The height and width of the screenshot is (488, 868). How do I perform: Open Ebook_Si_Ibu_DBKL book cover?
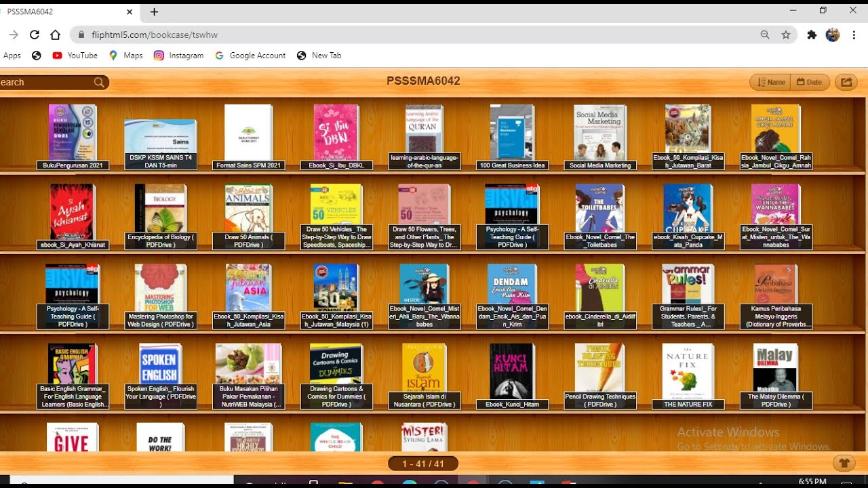(336, 136)
